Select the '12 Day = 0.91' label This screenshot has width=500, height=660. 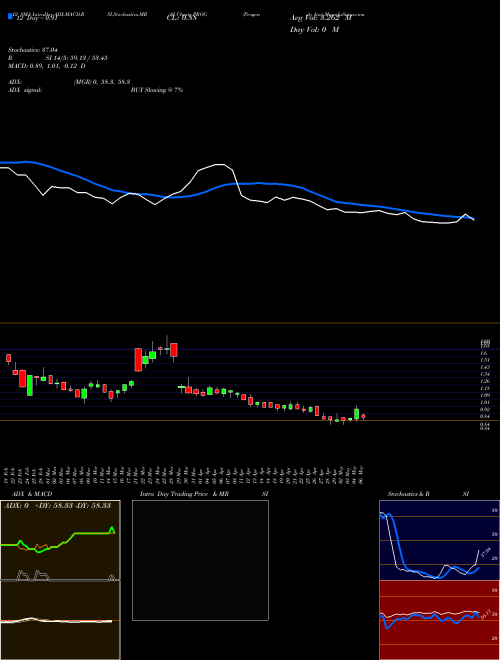pos(37,18)
